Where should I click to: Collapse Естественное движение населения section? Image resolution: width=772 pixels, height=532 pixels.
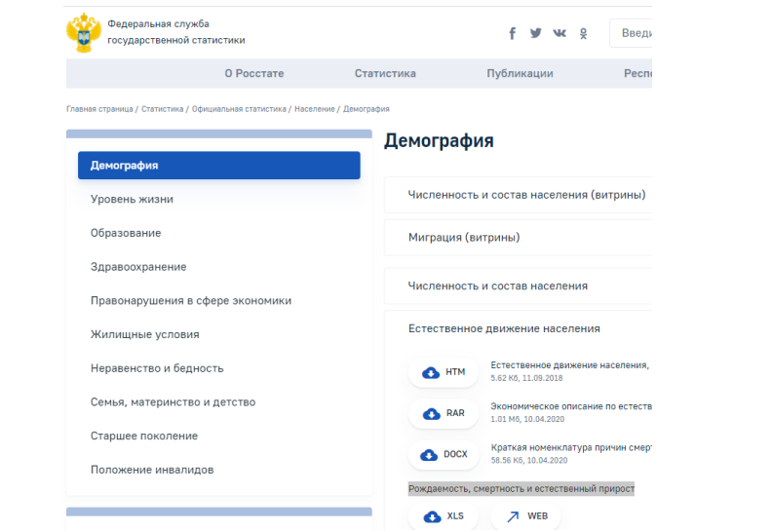pos(518,328)
